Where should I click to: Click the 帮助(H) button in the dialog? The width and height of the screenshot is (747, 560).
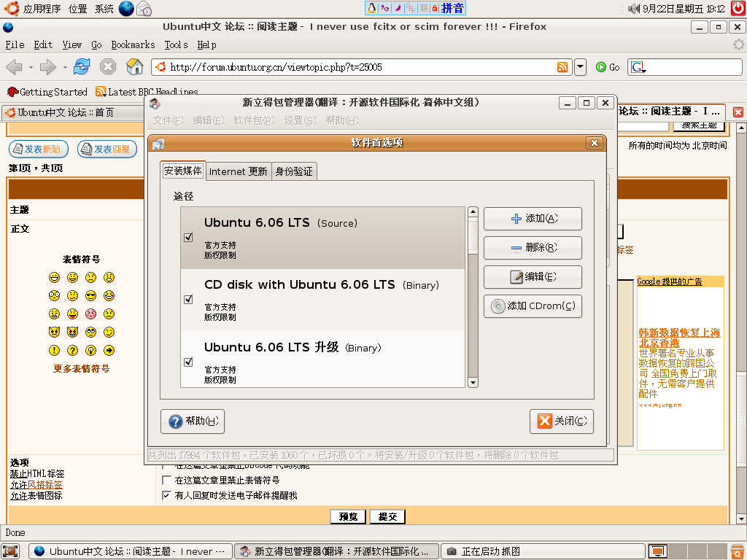pos(193,421)
